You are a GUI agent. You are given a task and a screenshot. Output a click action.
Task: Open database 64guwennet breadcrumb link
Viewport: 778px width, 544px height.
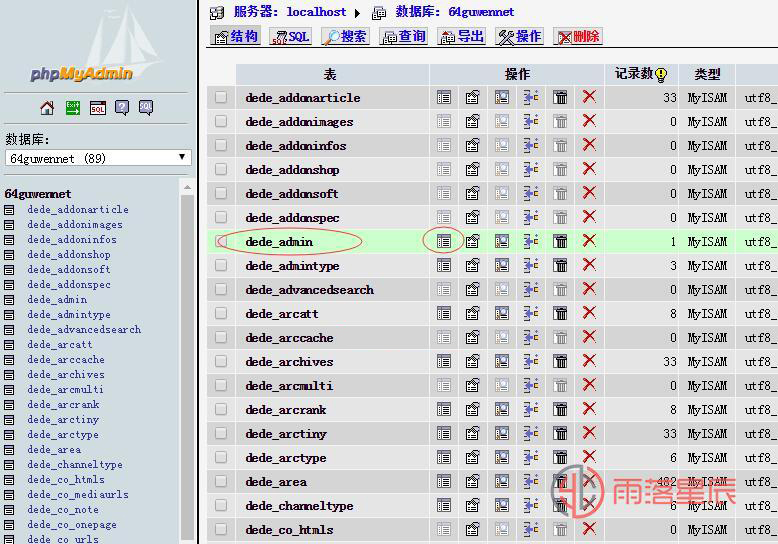[454, 12]
